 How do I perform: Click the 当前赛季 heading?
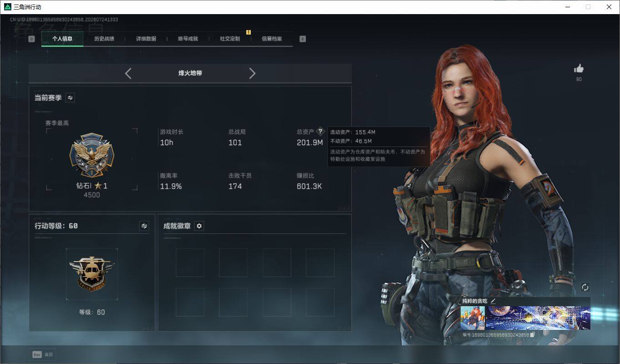(48, 98)
